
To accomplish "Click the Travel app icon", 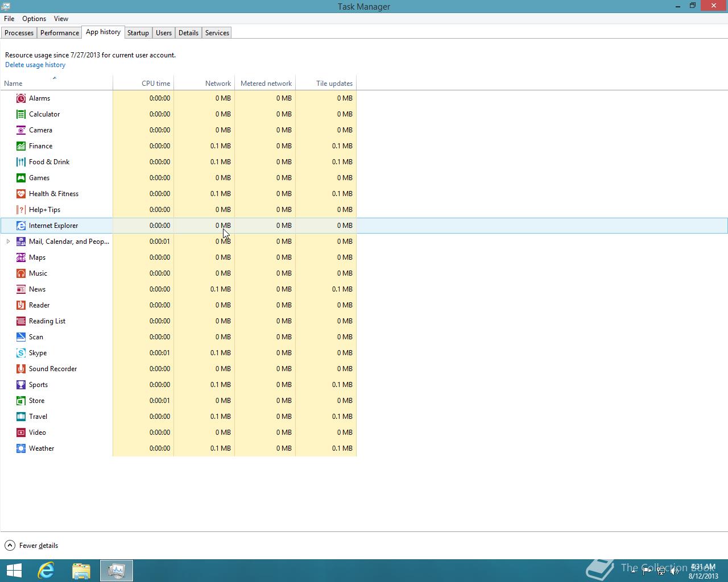I will pos(21,417).
